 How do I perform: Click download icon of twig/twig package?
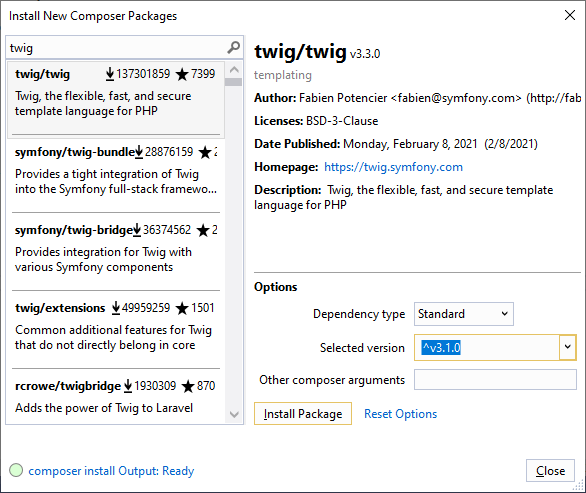(110, 74)
